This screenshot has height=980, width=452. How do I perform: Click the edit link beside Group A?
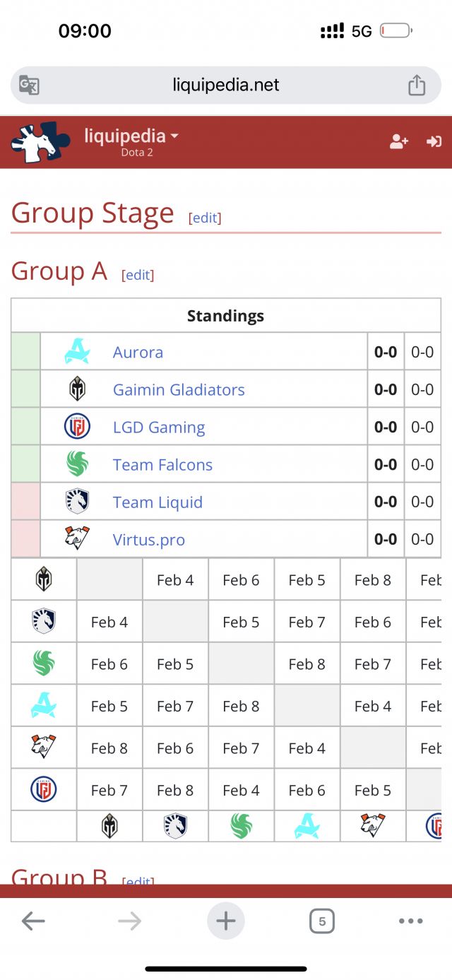(138, 275)
